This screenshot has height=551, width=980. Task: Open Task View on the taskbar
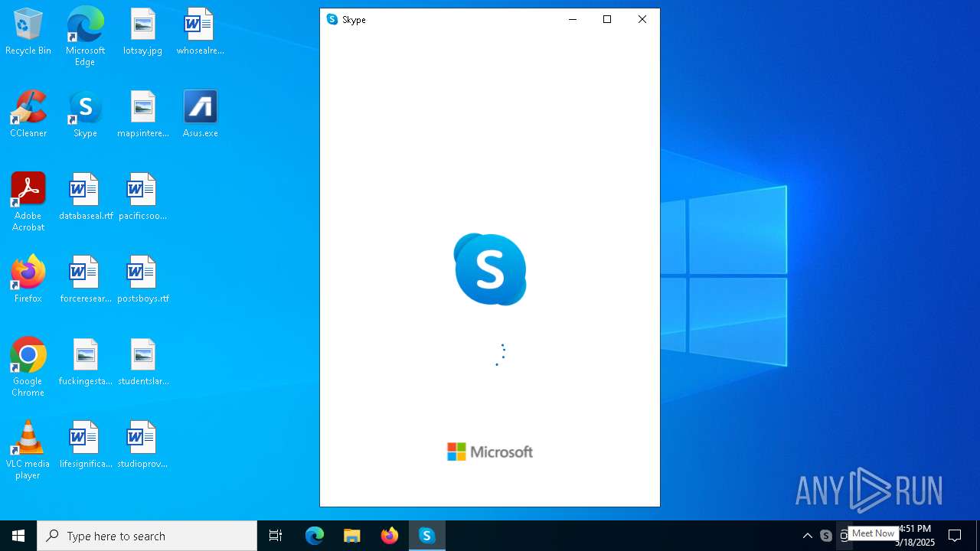point(276,536)
